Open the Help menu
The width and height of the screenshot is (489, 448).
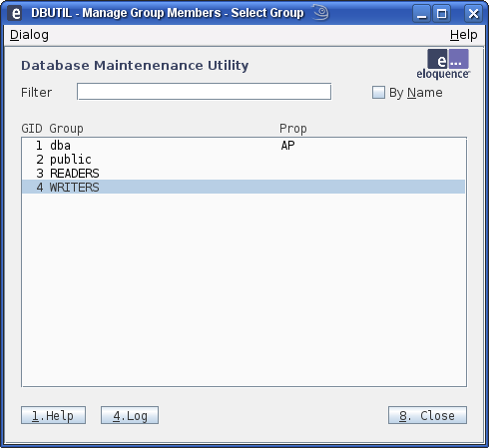(463, 35)
